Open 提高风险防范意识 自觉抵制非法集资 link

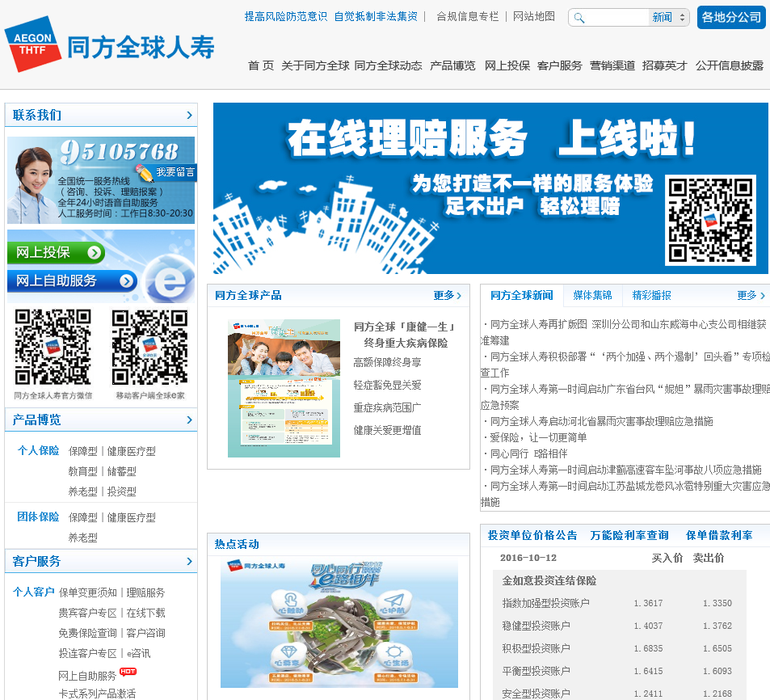pos(331,17)
